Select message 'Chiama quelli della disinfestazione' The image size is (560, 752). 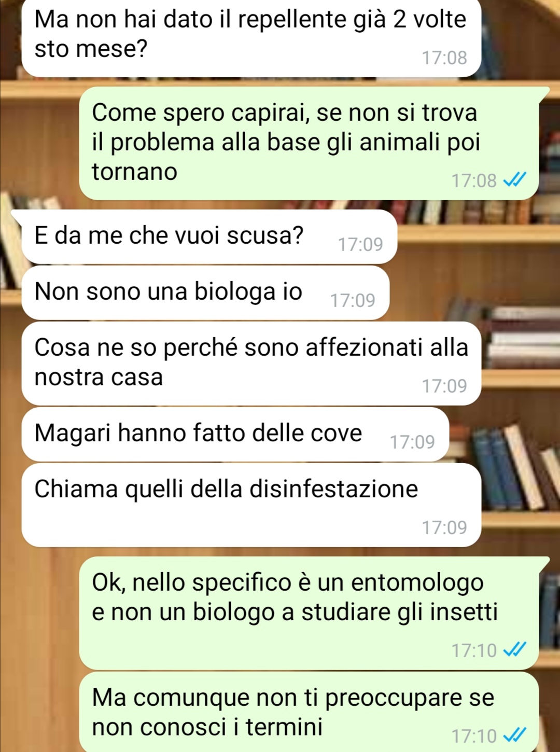point(251,505)
